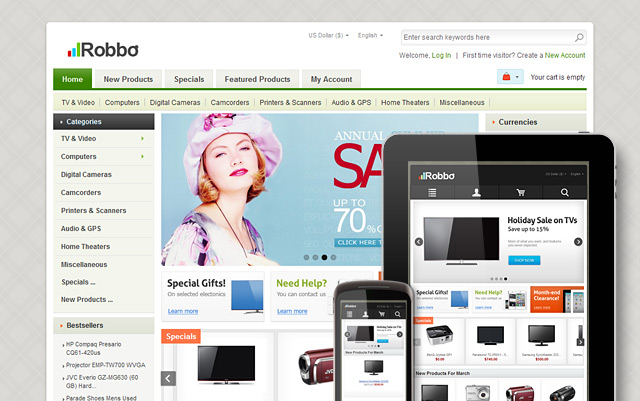
Task: Tap the phone's menu list icon
Action: coord(349,314)
